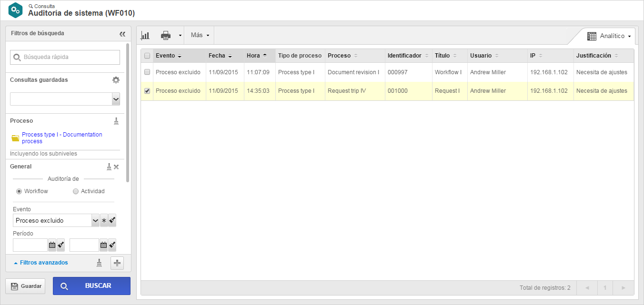Add an advanced filter plus button

point(117,263)
